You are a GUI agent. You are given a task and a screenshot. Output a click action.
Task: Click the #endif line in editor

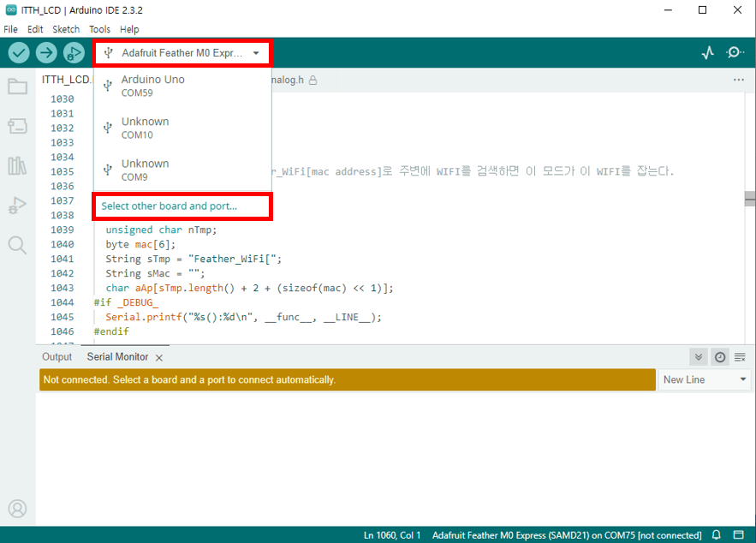coord(111,331)
